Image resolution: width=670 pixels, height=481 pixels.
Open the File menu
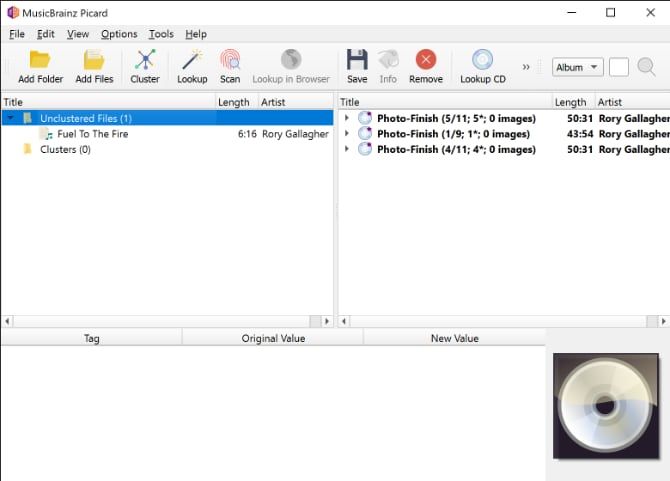[17, 34]
